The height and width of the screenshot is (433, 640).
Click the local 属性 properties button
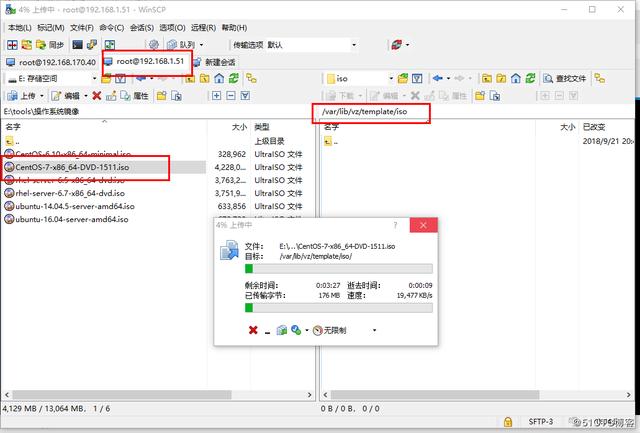[x=135, y=96]
